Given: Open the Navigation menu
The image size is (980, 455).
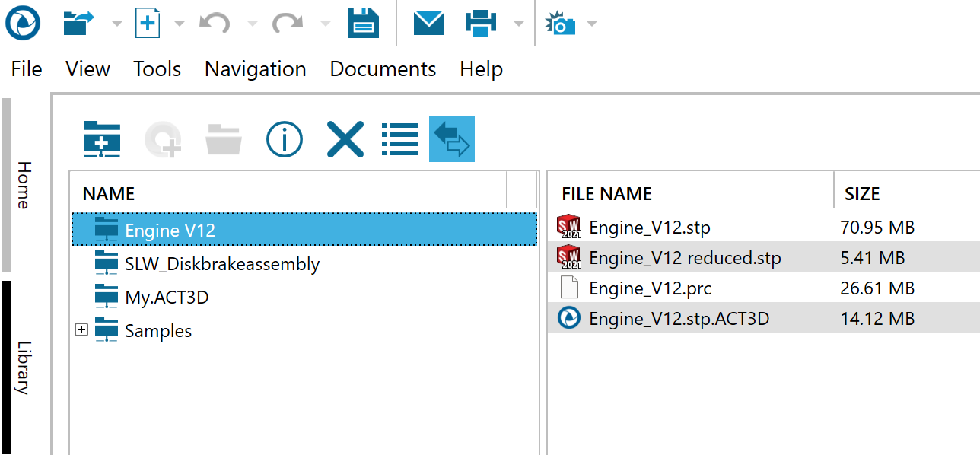Looking at the screenshot, I should pyautogui.click(x=255, y=69).
